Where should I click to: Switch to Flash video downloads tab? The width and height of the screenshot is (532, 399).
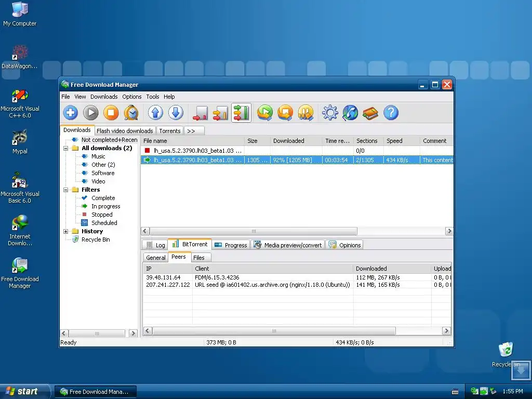125,130
